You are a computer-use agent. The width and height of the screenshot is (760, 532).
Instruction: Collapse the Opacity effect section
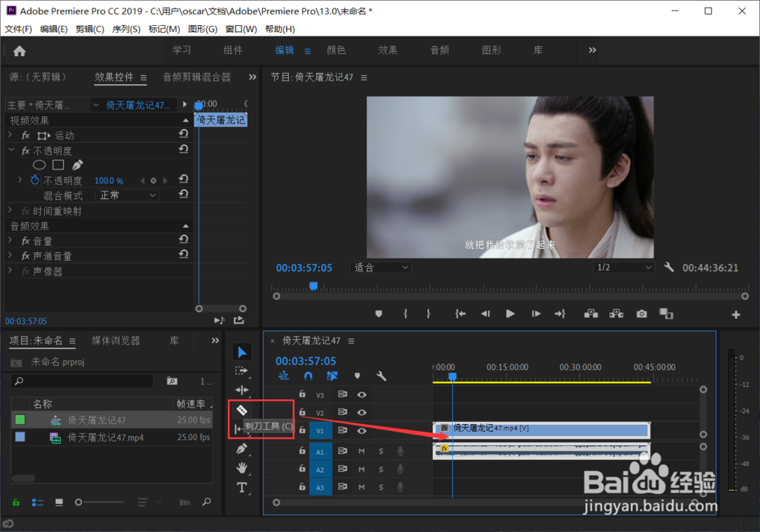coord(11,150)
